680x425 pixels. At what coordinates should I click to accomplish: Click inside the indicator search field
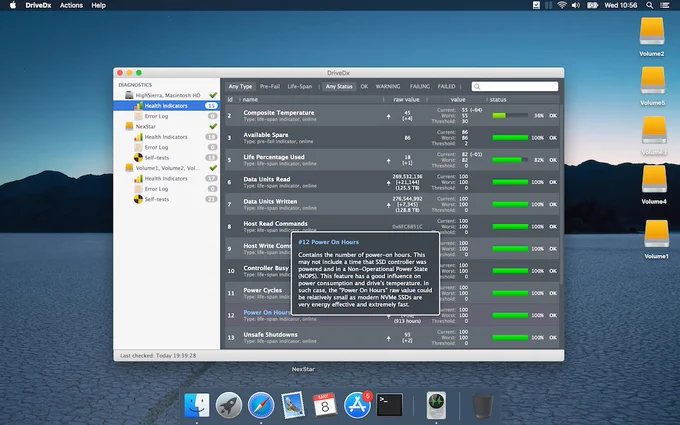[x=515, y=87]
